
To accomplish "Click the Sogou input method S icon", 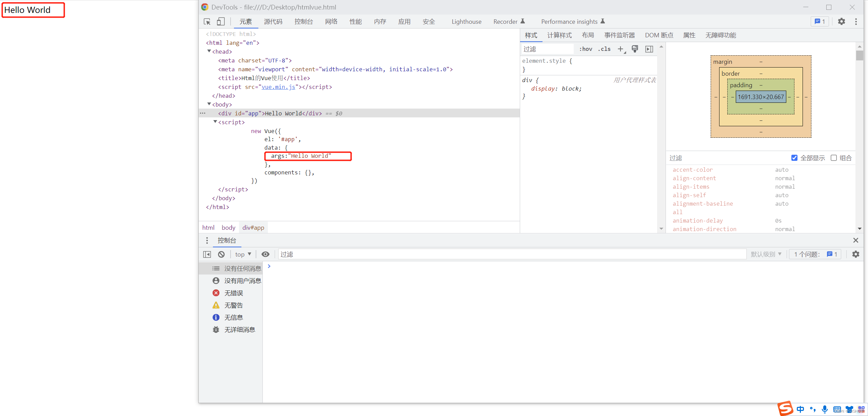I will click(785, 408).
